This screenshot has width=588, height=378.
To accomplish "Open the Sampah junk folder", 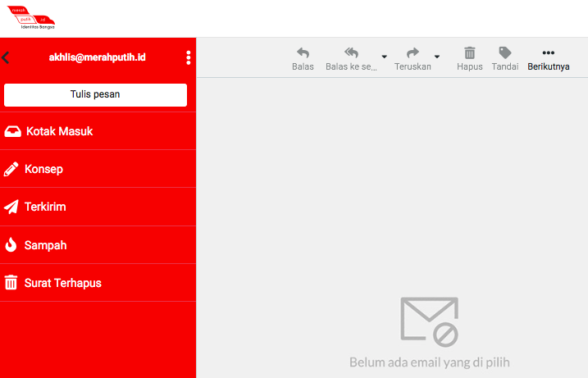I will coord(98,245).
